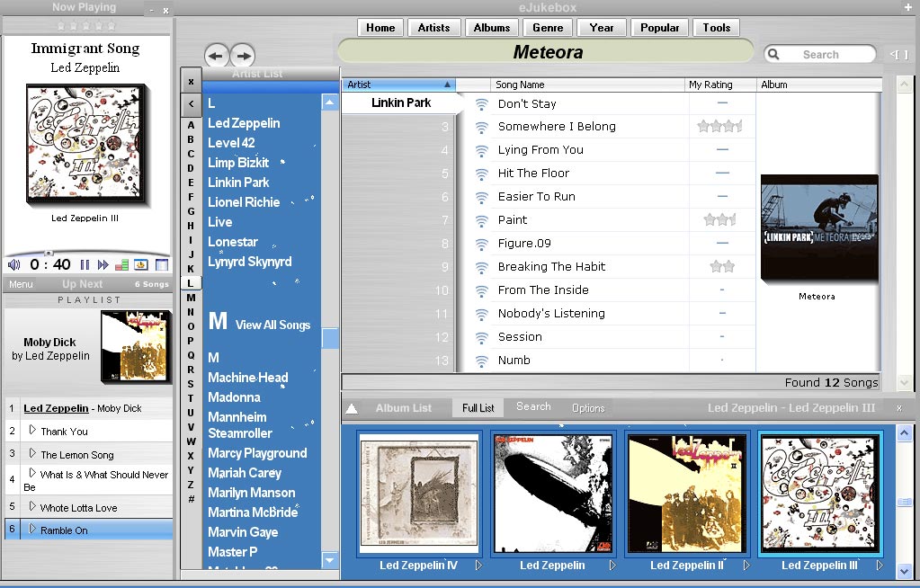Switch to the Artists tab
Image resolution: width=920 pixels, height=588 pixels.
[x=433, y=28]
